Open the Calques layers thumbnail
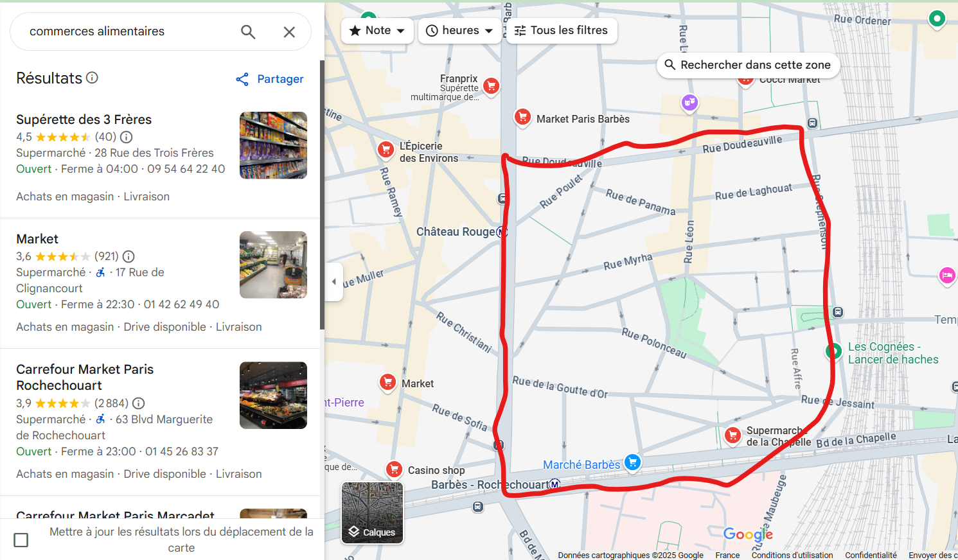 coord(372,512)
